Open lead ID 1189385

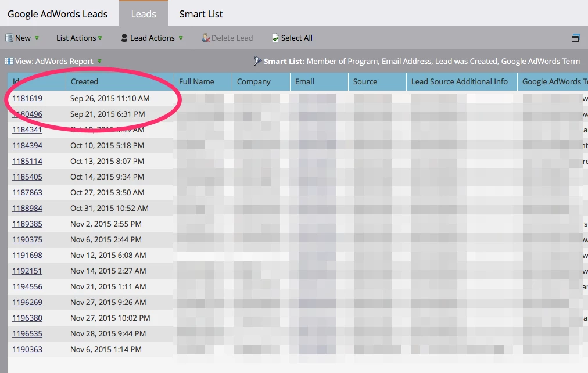coord(27,224)
